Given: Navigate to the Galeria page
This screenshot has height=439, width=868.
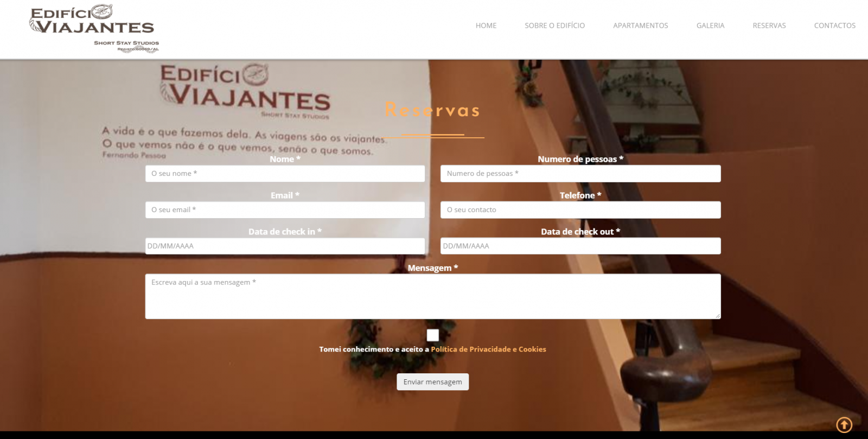Looking at the screenshot, I should tap(710, 26).
